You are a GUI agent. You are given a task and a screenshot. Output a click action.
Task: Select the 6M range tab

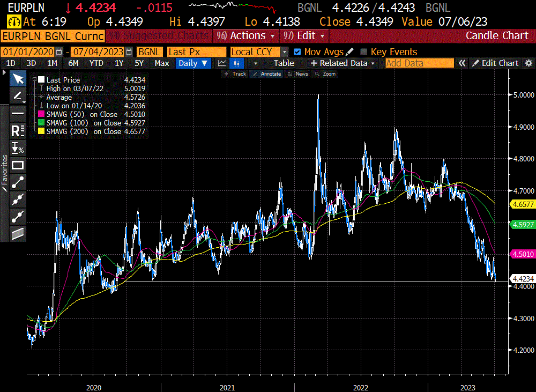[73, 63]
